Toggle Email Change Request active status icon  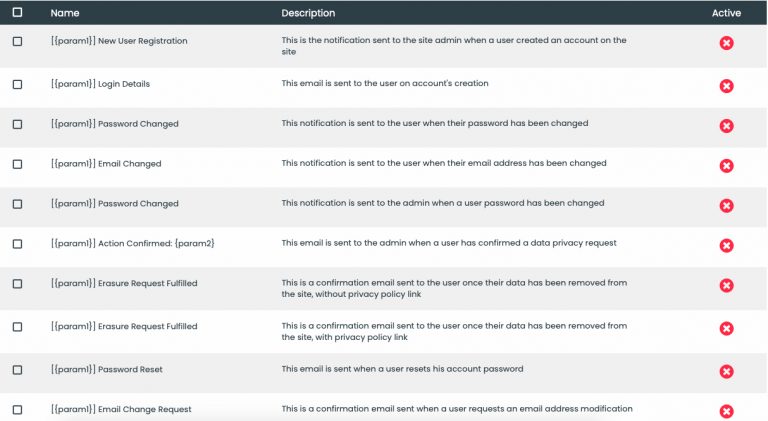pyautogui.click(x=726, y=411)
